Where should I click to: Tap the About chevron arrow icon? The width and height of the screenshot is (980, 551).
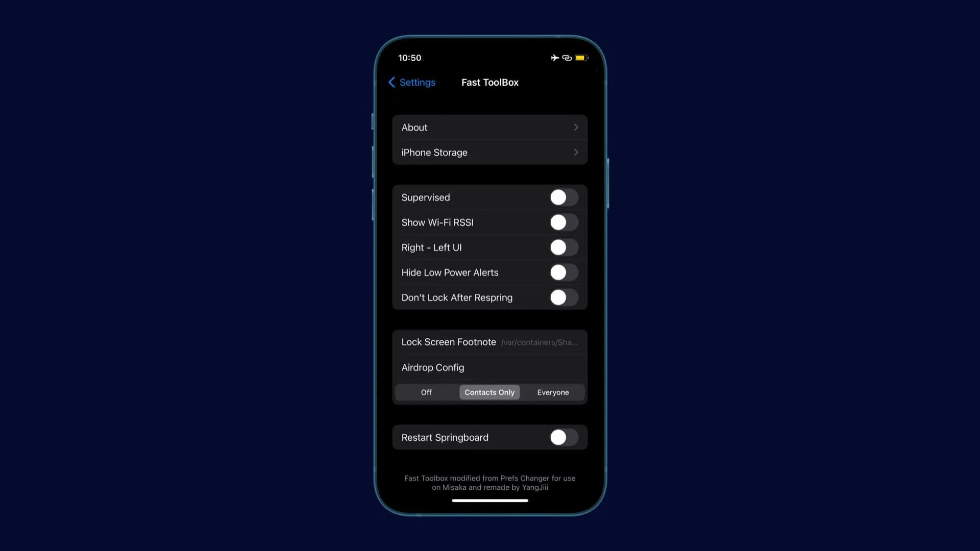[576, 127]
